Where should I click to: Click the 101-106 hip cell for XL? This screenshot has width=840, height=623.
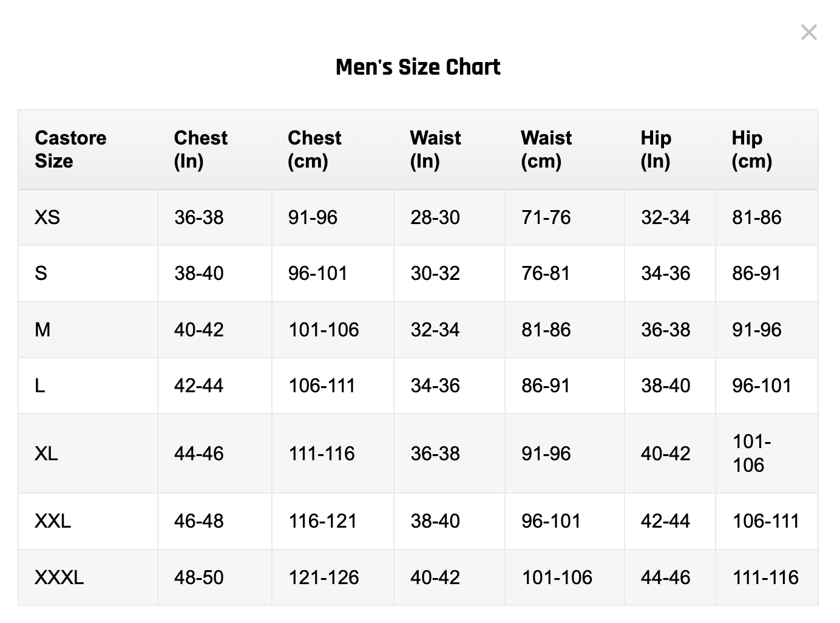[x=751, y=454]
